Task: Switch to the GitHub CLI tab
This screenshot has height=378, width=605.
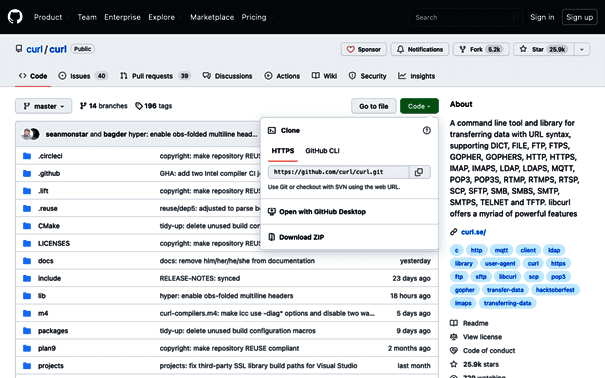Action: coord(322,151)
